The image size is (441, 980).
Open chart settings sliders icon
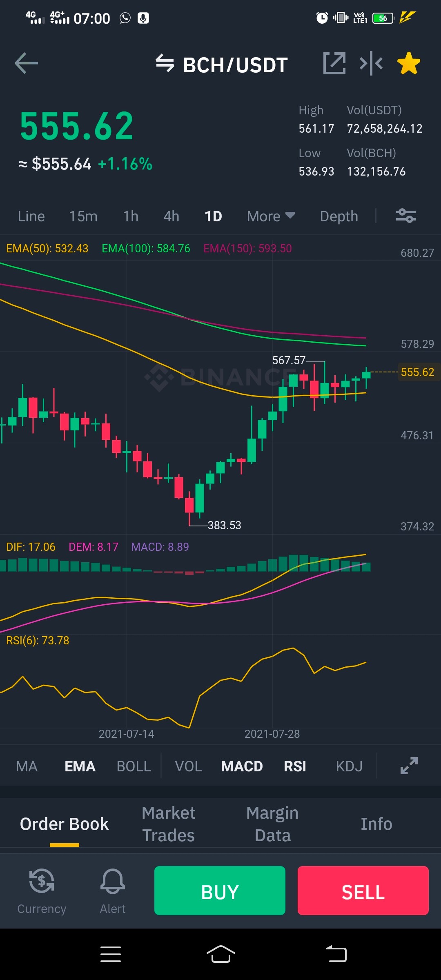tap(406, 216)
